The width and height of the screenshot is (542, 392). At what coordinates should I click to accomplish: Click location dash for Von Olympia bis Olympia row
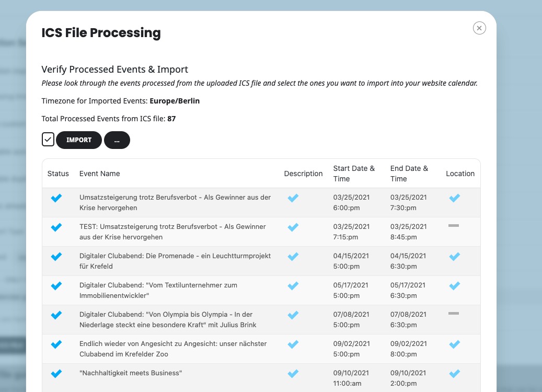(454, 314)
